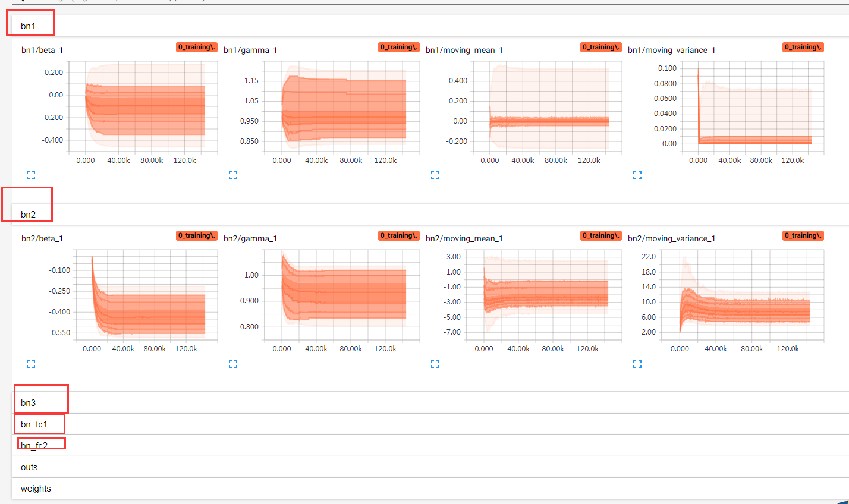Enlarge the bn1/moving_variance_1 chart

637,175
